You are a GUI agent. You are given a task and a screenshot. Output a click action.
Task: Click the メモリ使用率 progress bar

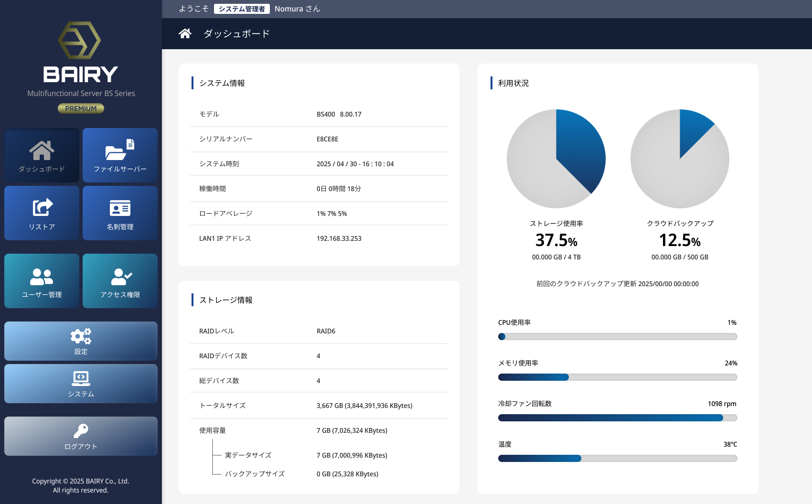(618, 377)
